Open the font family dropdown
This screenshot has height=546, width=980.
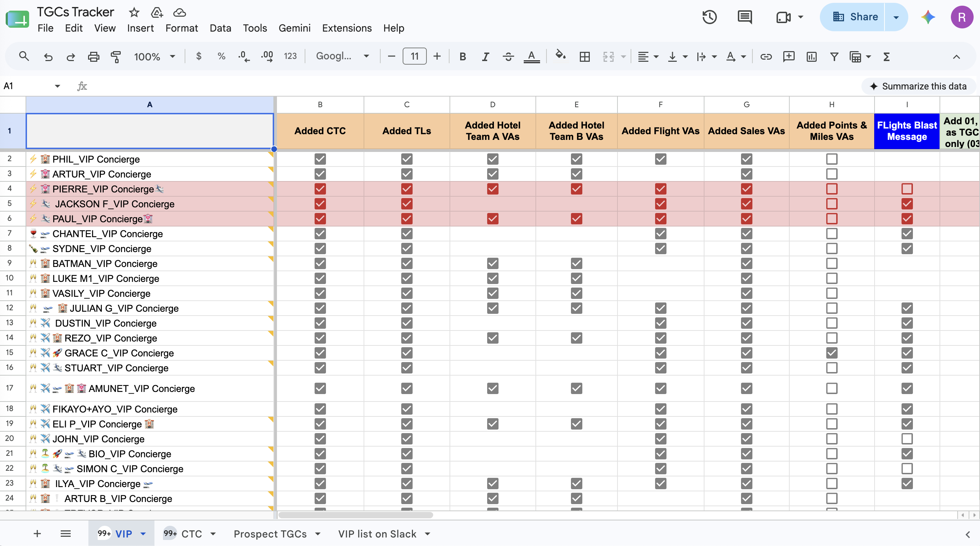click(x=342, y=57)
